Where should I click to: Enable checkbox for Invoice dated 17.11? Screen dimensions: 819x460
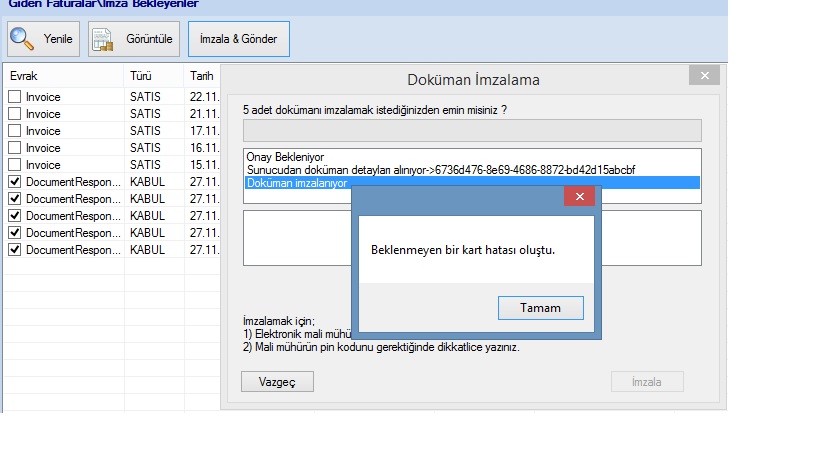click(x=14, y=131)
